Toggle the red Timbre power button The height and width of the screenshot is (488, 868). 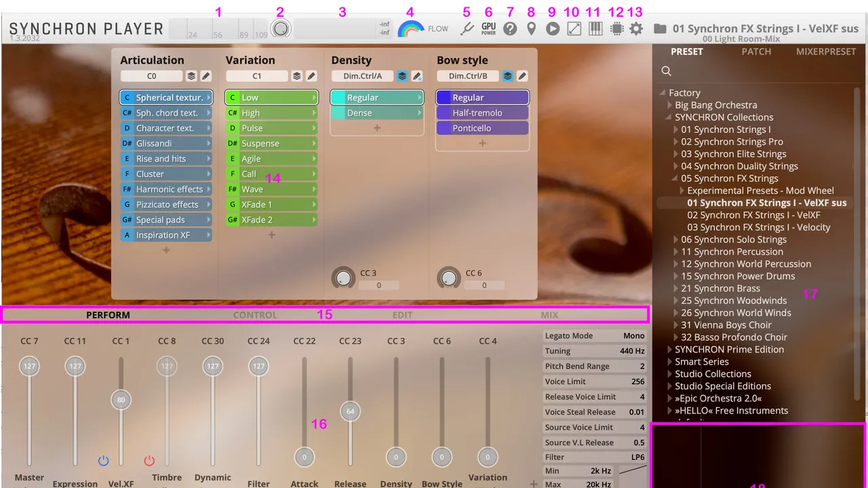click(x=149, y=461)
